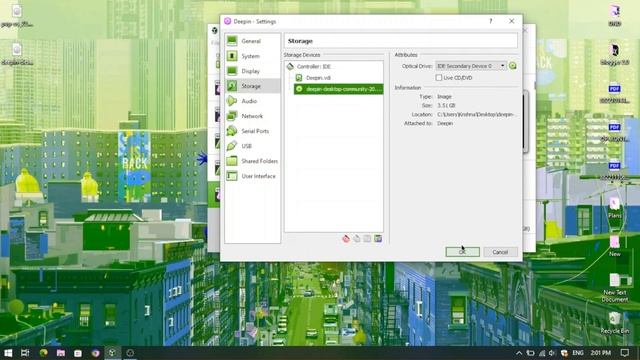The image size is (640, 360).
Task: Close the Deepin Settings dialog
Action: point(511,21)
